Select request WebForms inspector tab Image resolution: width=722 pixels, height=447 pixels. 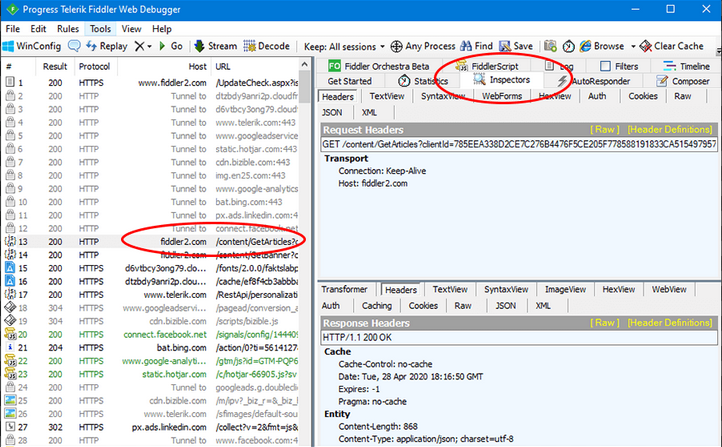coord(502,96)
